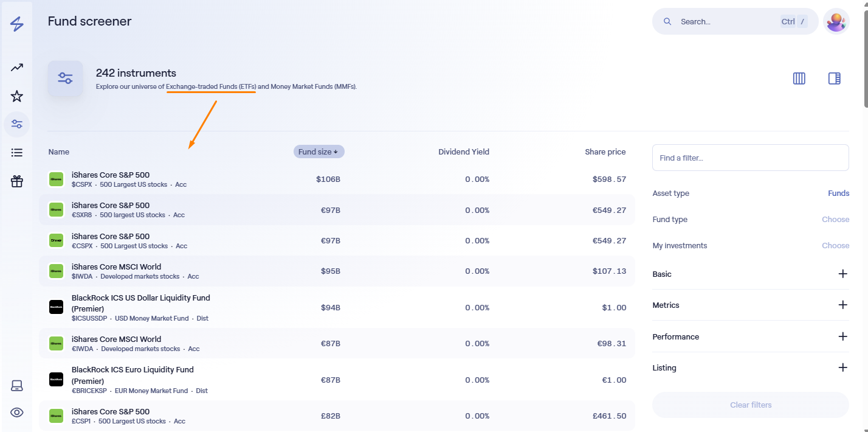
Task: Open iShares Core MSCI World €IWDA row
Action: click(x=337, y=343)
